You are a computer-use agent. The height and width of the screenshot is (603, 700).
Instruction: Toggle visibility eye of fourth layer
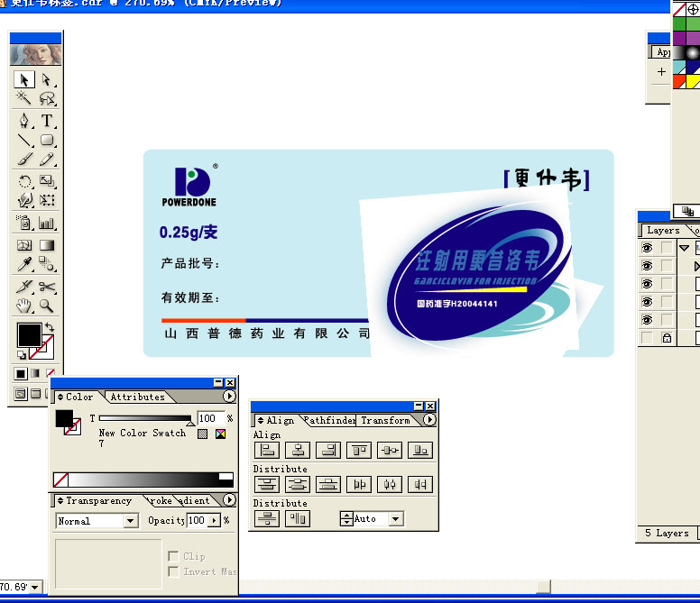[647, 302]
